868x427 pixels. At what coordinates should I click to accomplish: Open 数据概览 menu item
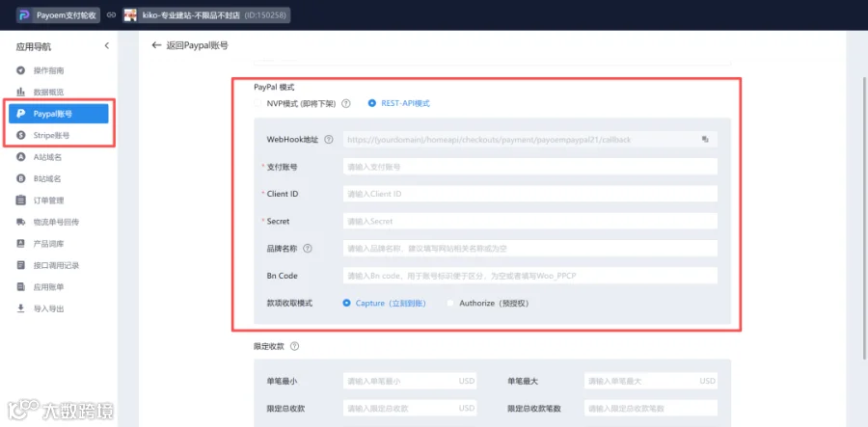point(49,92)
